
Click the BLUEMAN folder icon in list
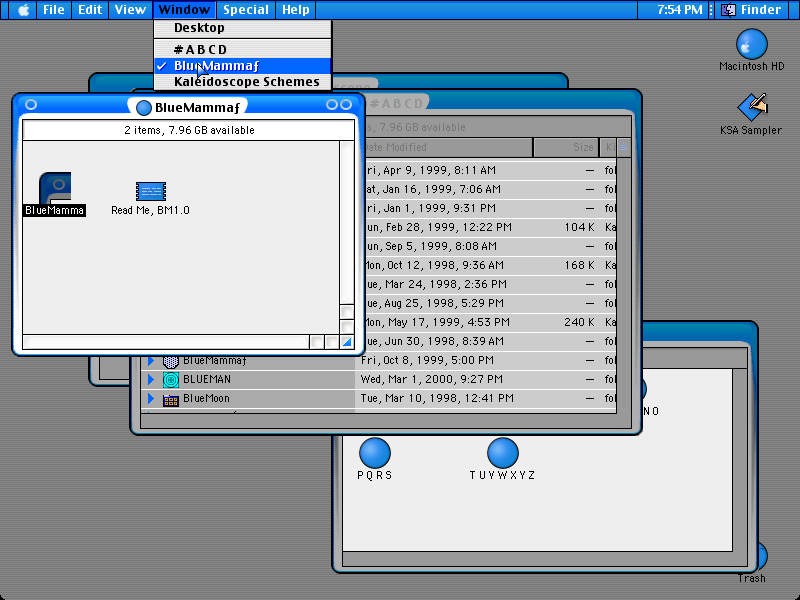click(x=171, y=380)
